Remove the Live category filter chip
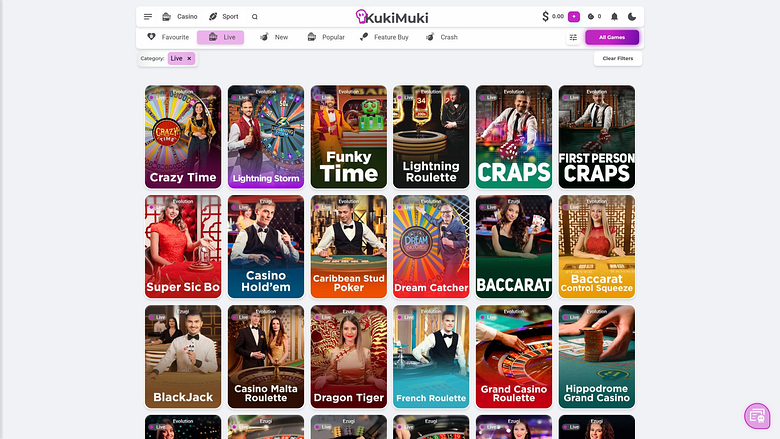780x439 pixels. point(189,59)
